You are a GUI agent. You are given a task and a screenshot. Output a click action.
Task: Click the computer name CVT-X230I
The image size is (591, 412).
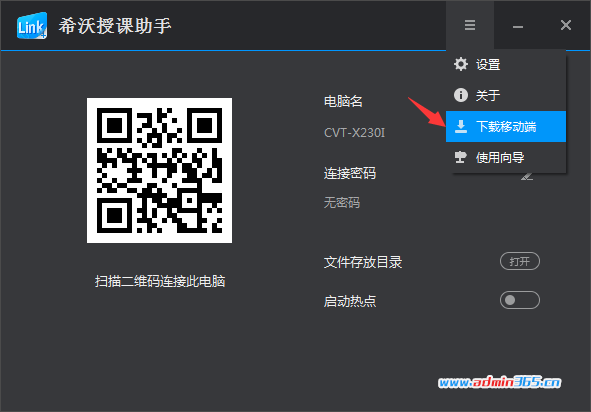pos(354,133)
